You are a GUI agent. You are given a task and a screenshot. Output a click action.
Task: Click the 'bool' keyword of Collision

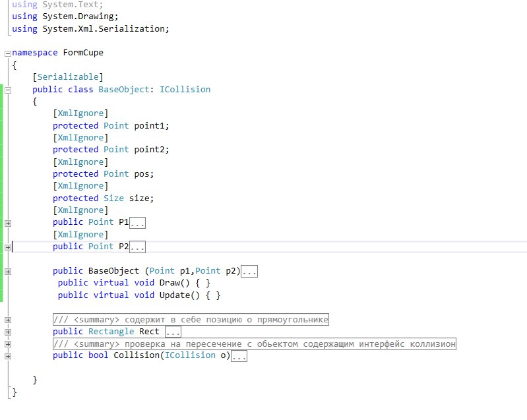(98, 355)
